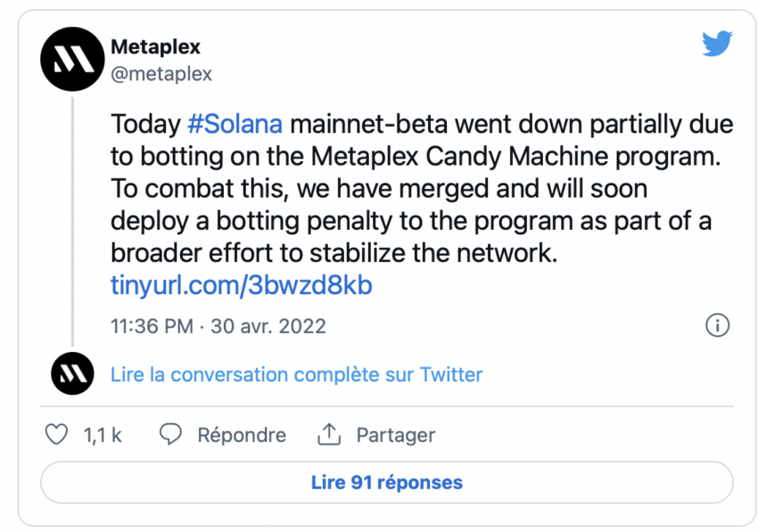Click the 11:36 PM timestamp
This screenshot has height=532, width=758.
click(x=152, y=326)
